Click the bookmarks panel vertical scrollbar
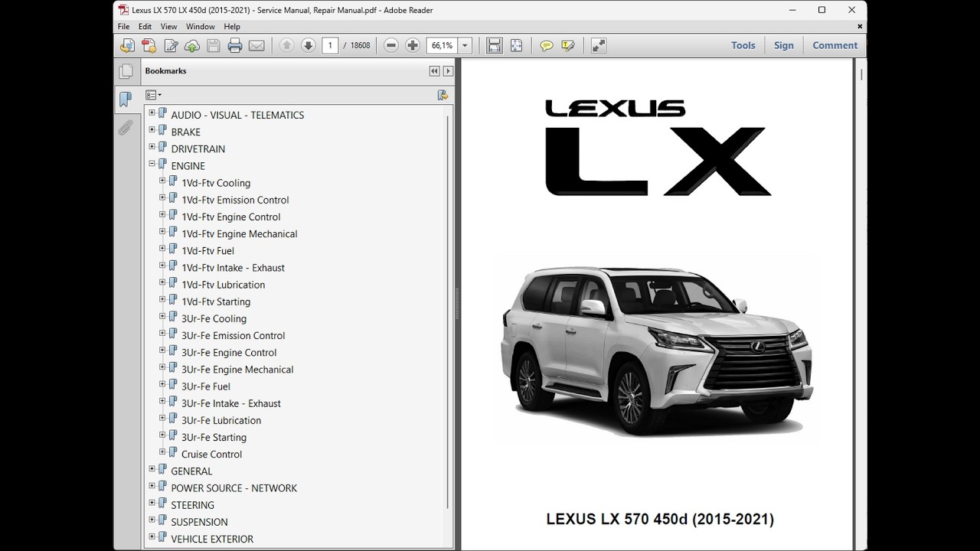The width and height of the screenshot is (980, 551). point(448,312)
